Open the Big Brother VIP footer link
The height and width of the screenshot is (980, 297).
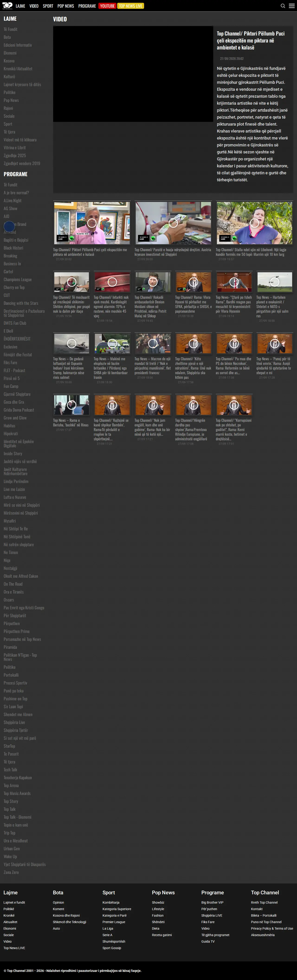pyautogui.click(x=212, y=902)
